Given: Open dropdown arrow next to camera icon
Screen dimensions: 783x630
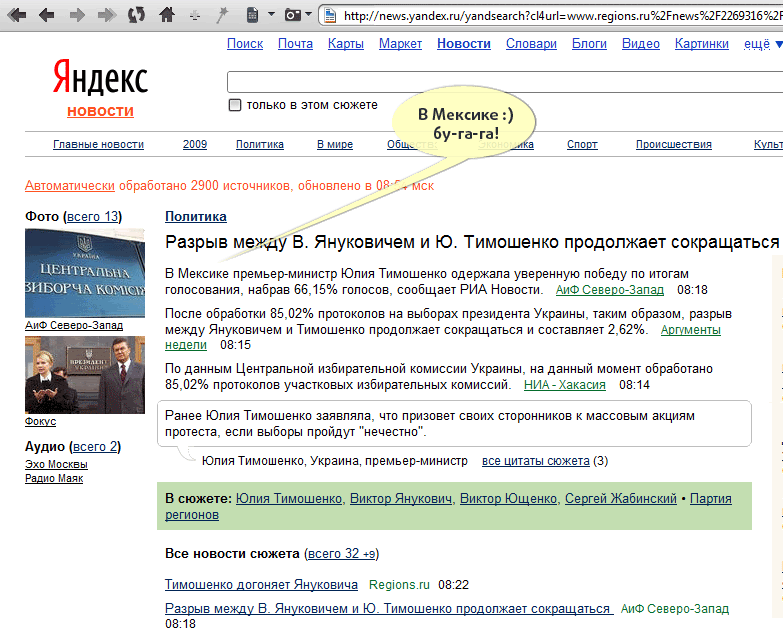Looking at the screenshot, I should 309,14.
